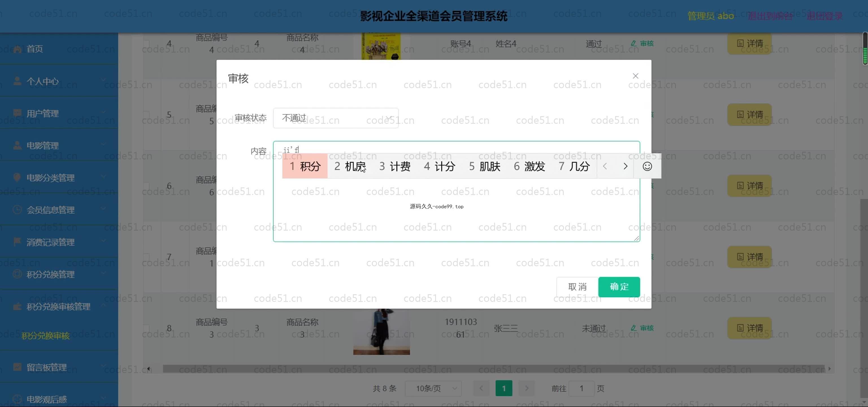868x407 pixels.
Task: Open the IME emoji panel
Action: [x=647, y=166]
